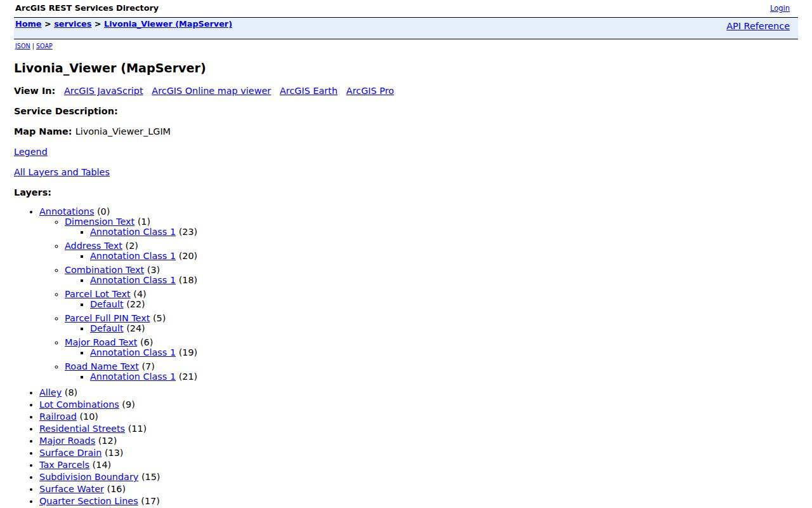Screen dimensions: 812x508
Task: Open Annotation Class 1 layer (21)
Action: (133, 377)
